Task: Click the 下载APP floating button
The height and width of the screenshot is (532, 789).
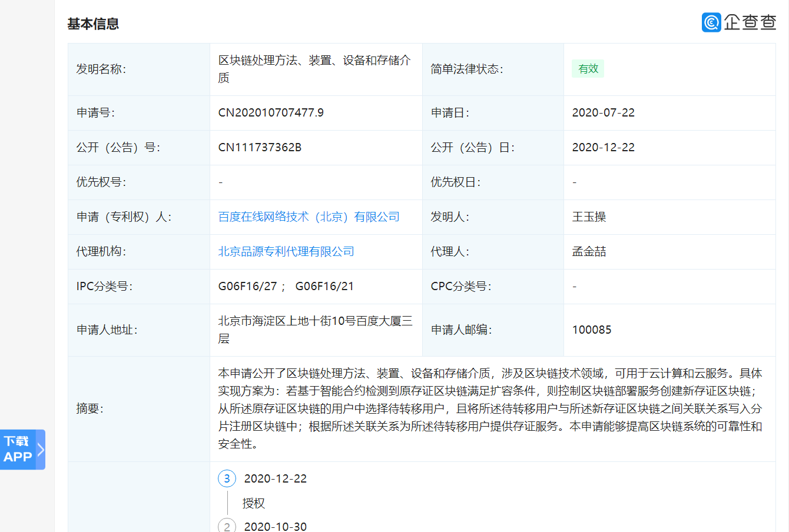Action: tap(22, 449)
